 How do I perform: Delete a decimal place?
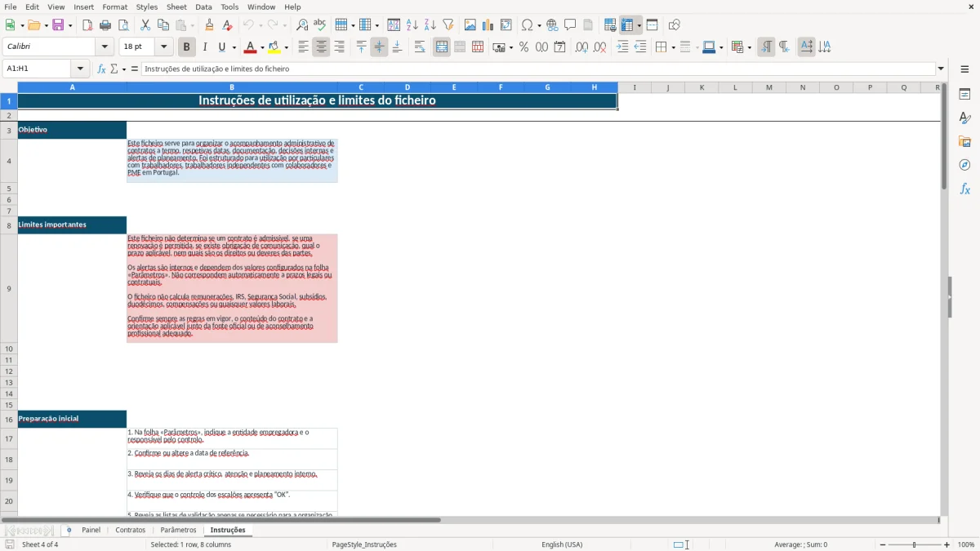599,47
